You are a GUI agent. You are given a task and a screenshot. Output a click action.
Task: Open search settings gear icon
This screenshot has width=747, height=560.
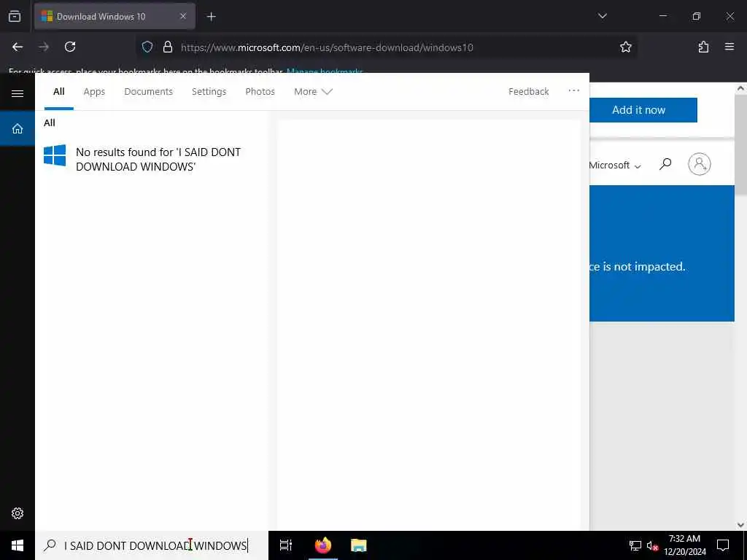click(x=18, y=513)
